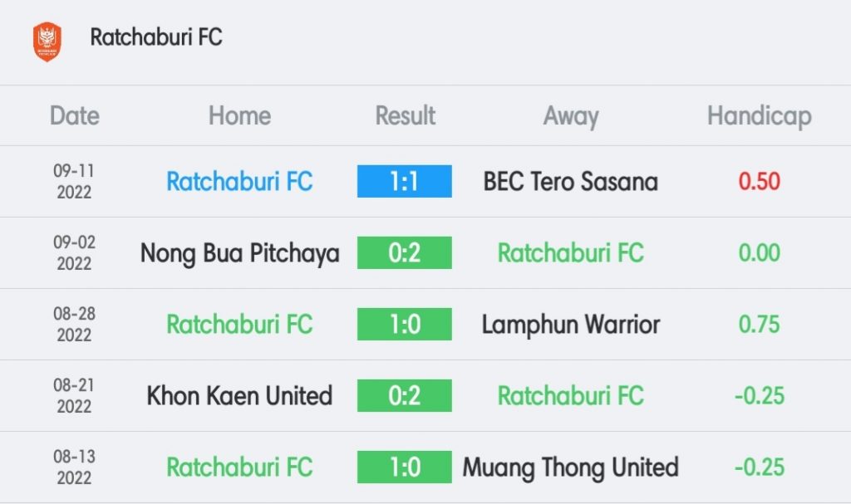The width and height of the screenshot is (851, 504).
Task: Open Lamphun Warrior team link
Action: pos(571,325)
